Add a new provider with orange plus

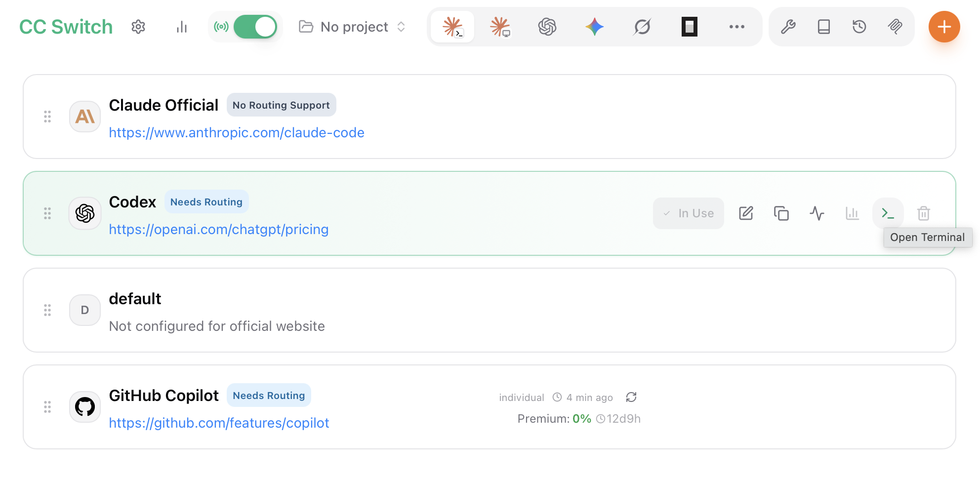point(944,27)
